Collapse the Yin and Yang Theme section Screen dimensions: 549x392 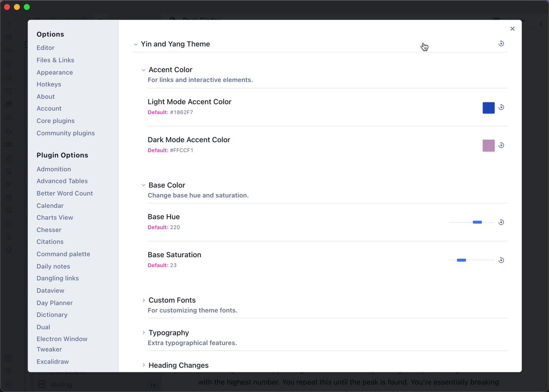(x=136, y=44)
